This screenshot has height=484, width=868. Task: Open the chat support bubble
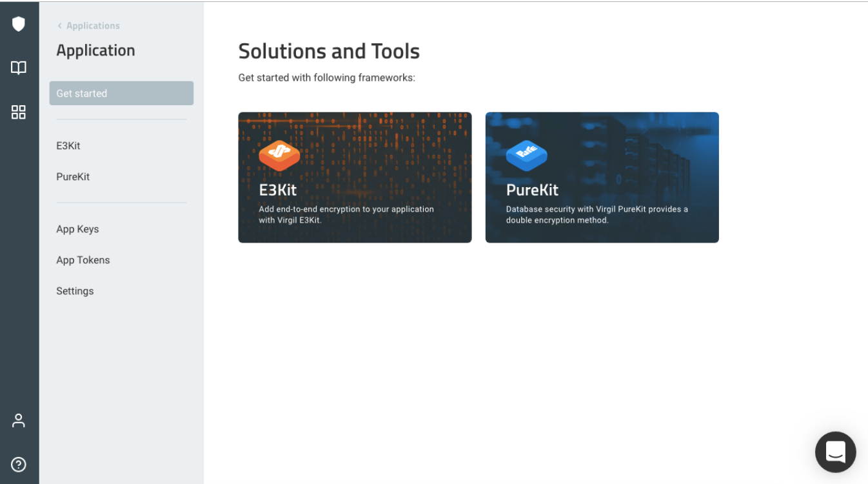(x=835, y=452)
